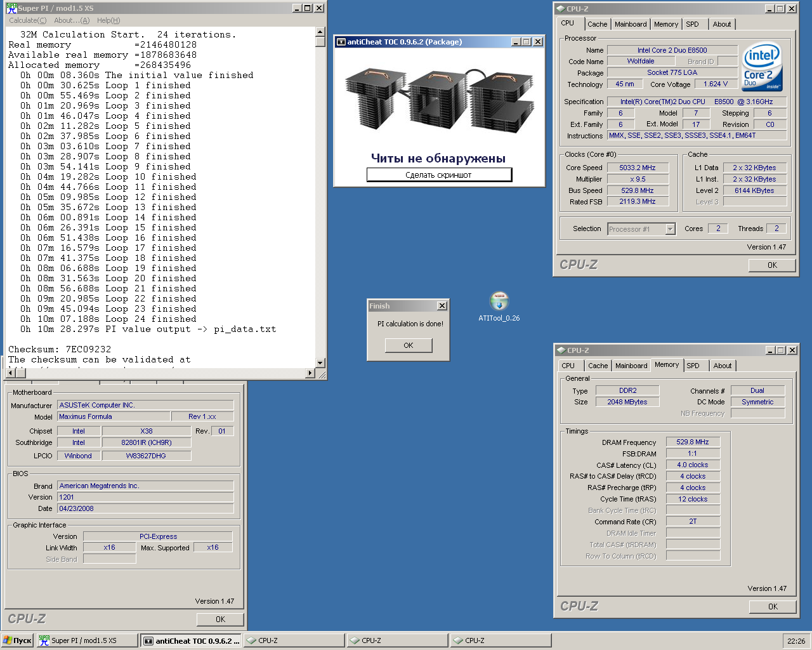Click the memory Type value DDR2

[x=628, y=390]
